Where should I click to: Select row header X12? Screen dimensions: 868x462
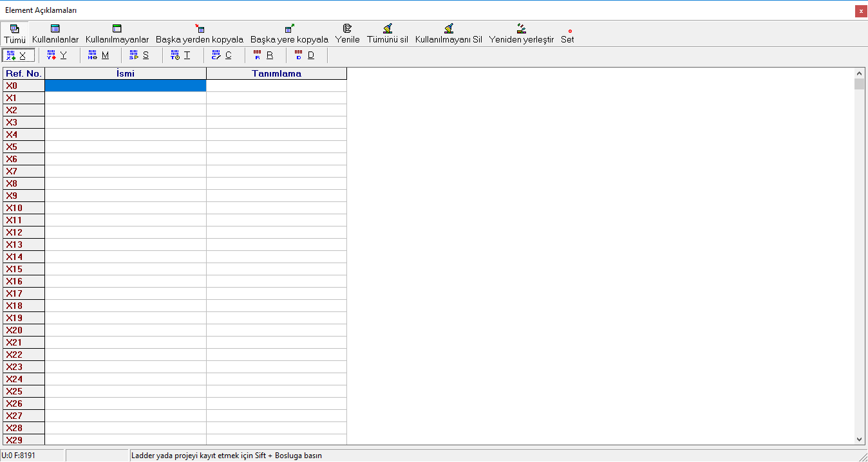pyautogui.click(x=23, y=232)
